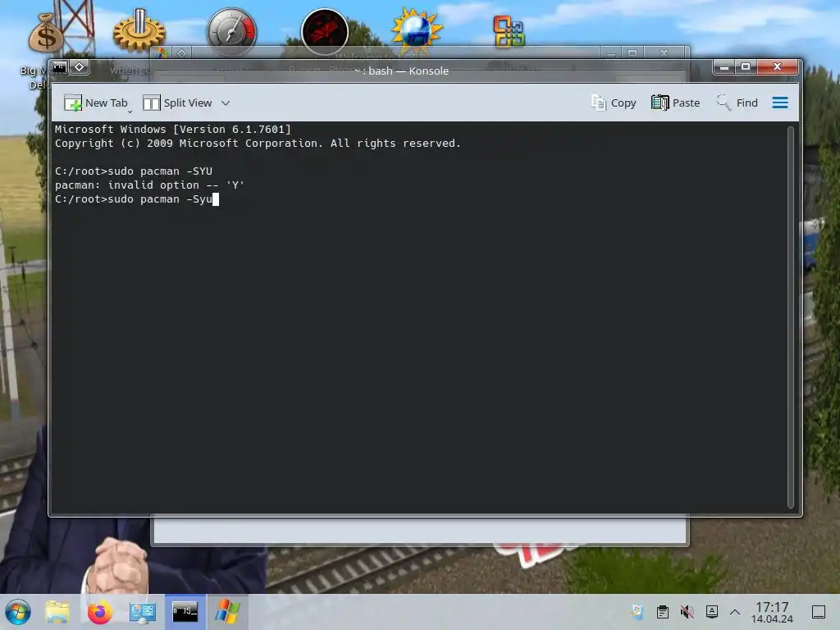Launch Firefox from the taskbar
840x630 pixels.
tap(99, 612)
